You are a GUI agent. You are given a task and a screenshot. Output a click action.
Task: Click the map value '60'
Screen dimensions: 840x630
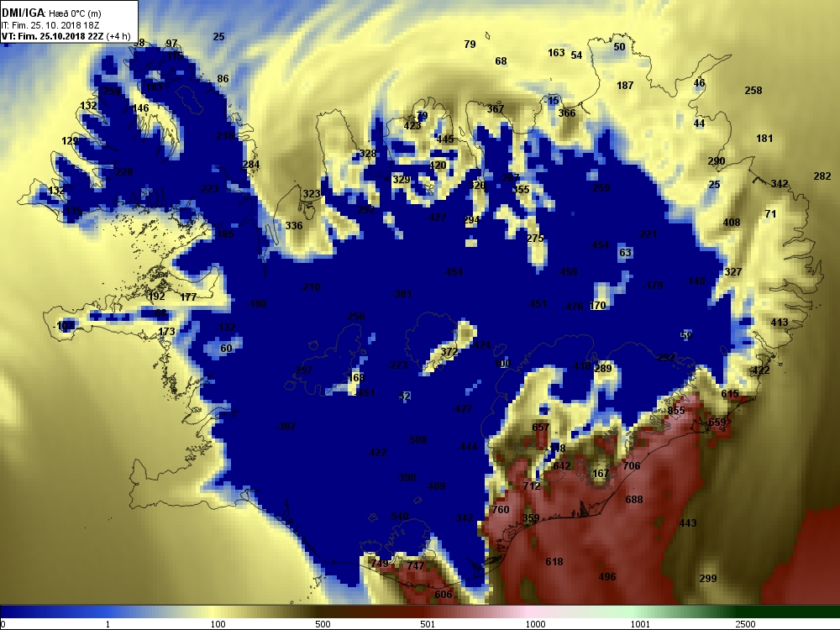pos(226,349)
